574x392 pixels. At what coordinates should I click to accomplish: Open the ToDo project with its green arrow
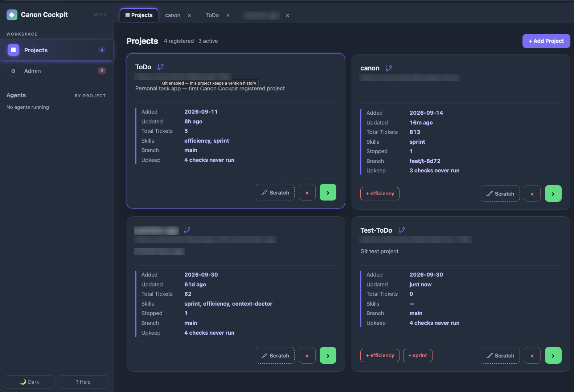pyautogui.click(x=328, y=192)
